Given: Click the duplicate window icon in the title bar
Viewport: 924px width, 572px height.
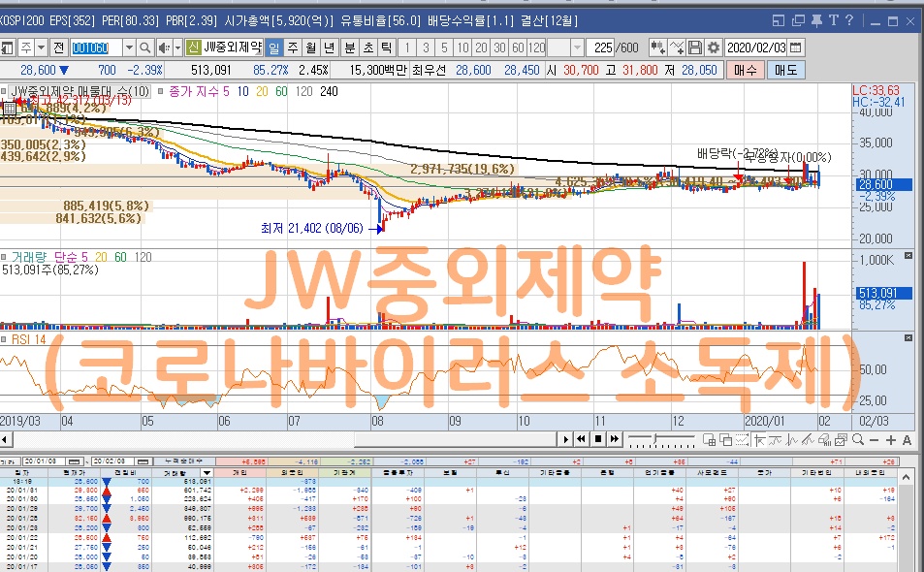Looking at the screenshot, I should click(798, 21).
